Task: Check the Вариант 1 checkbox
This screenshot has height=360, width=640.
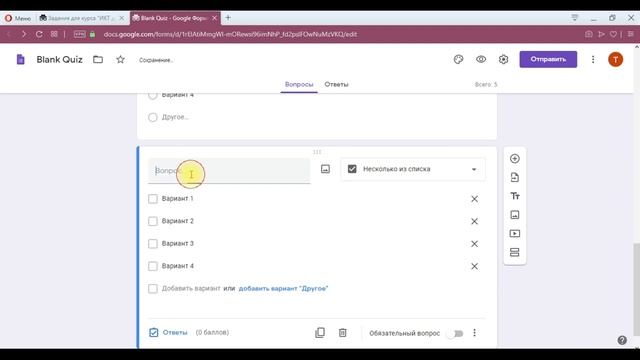Action: pos(153,199)
